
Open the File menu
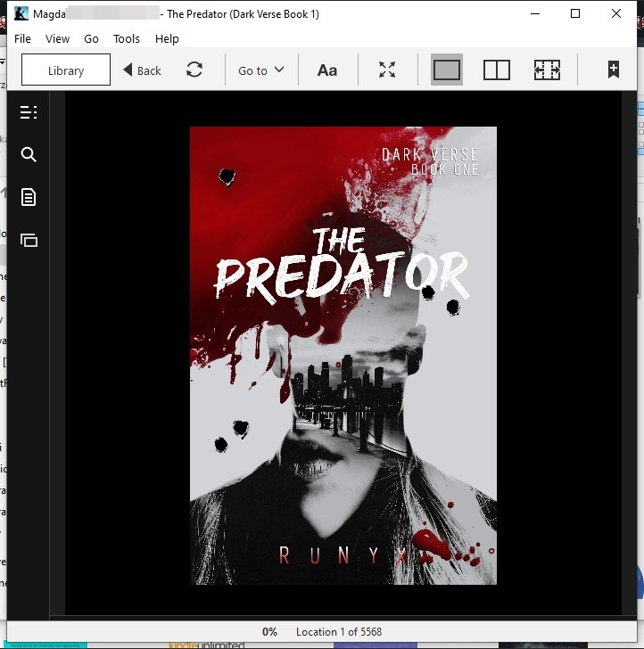pyautogui.click(x=22, y=39)
